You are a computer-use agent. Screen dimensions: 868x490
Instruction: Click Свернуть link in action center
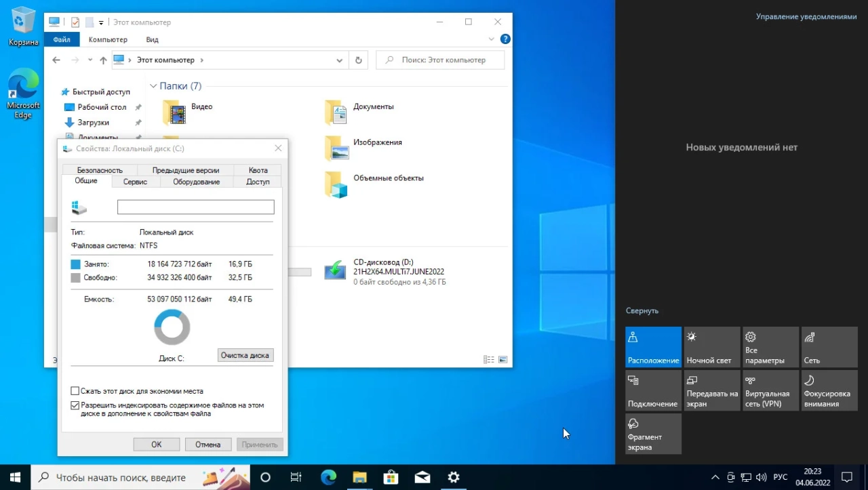point(642,310)
